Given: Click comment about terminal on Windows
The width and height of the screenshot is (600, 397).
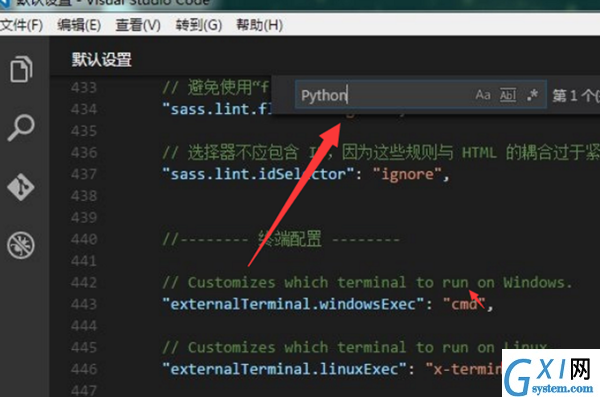Looking at the screenshot, I should point(367,283).
